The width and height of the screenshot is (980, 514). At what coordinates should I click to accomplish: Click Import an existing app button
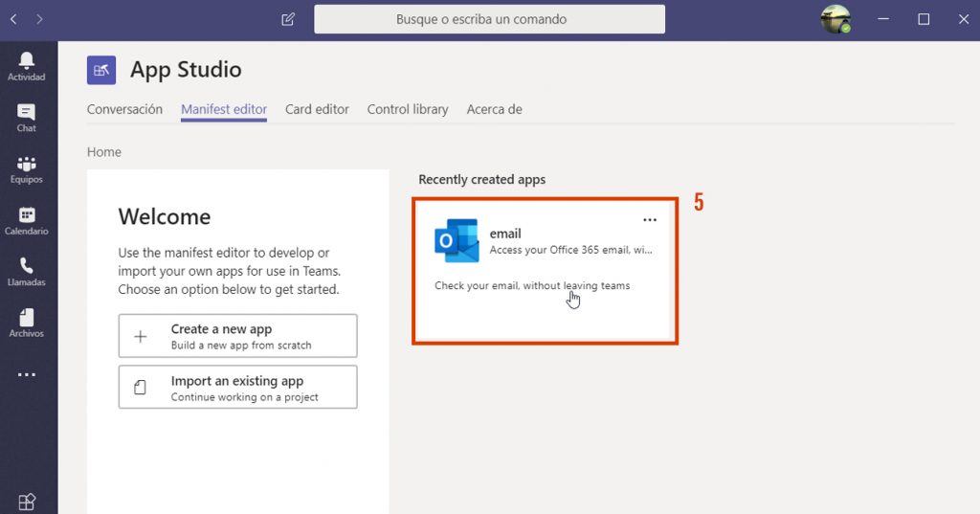click(238, 387)
